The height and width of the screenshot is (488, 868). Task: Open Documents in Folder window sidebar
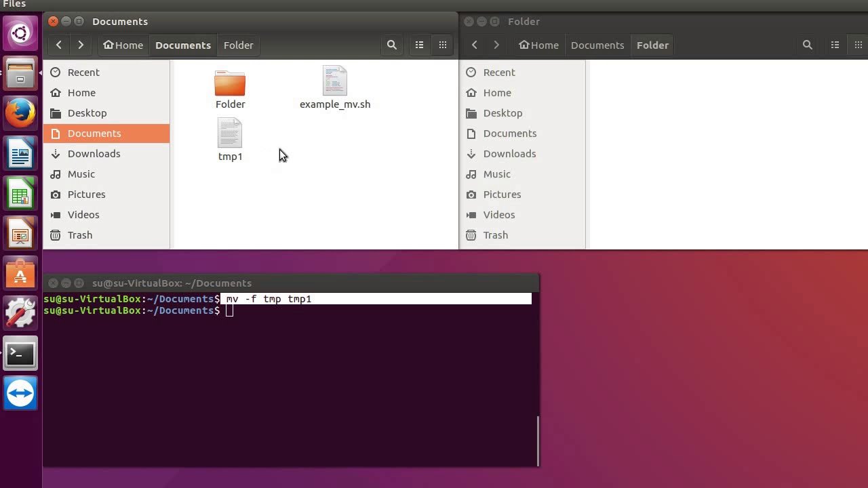point(522,133)
